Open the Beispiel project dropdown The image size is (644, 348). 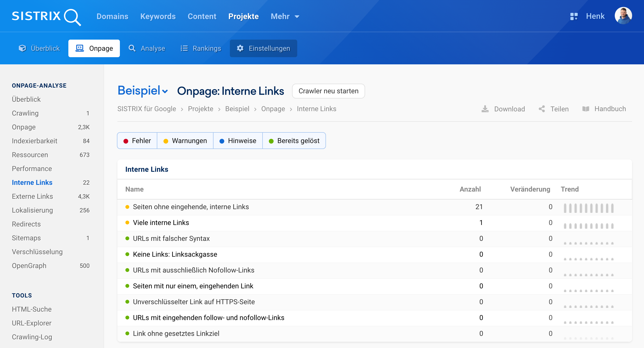[143, 91]
